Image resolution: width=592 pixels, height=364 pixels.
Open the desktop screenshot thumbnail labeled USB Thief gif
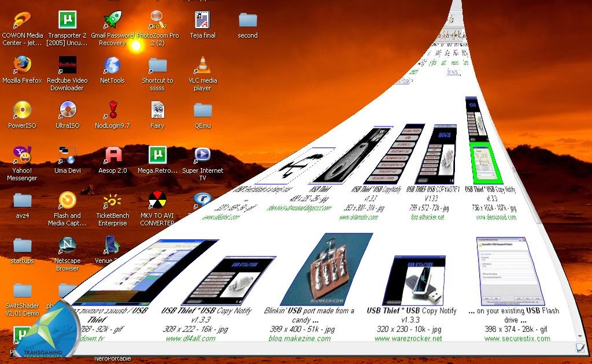pos(145,272)
